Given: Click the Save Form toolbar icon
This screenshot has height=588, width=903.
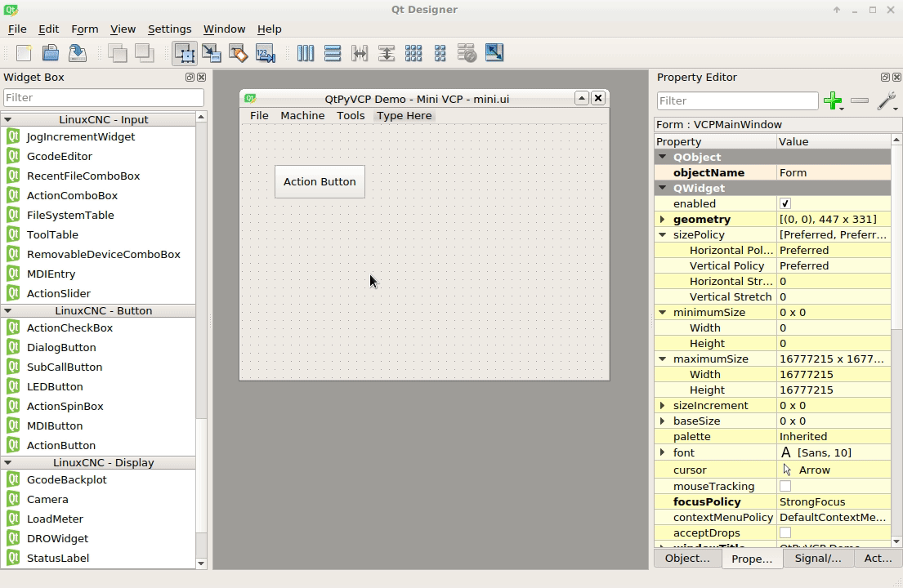Looking at the screenshot, I should [x=77, y=54].
